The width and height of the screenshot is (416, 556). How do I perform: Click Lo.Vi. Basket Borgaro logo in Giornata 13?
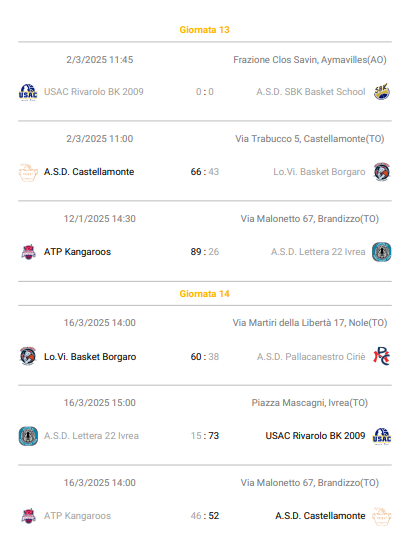coord(382,172)
